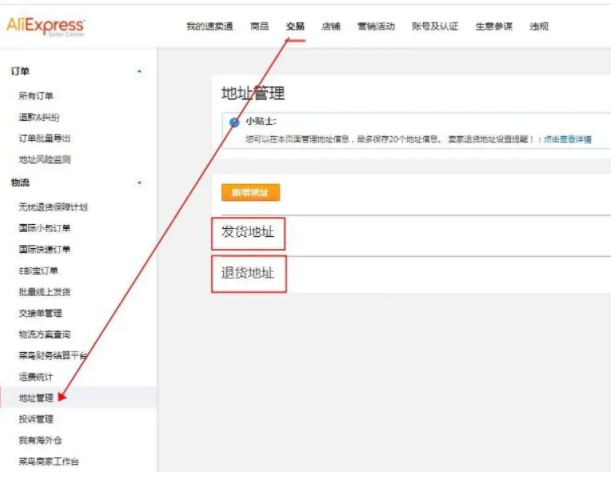Image resolution: width=611 pixels, height=479 pixels.
Task: Open 无忧退货保障计划 in sidebar
Action: (53, 207)
